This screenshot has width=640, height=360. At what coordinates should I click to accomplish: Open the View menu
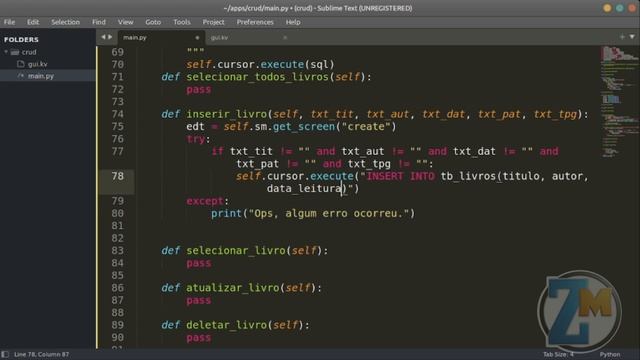point(126,22)
